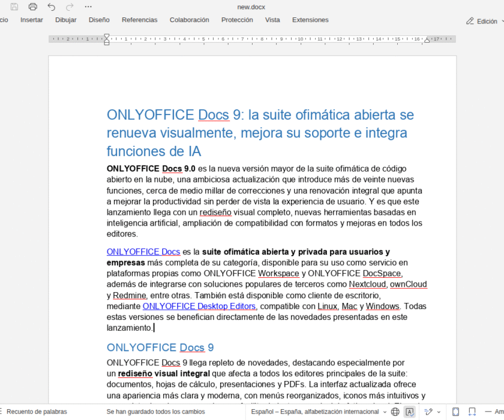The height and width of the screenshot is (420, 504).
Task: Print the document with the printer icon
Action: 33,7
